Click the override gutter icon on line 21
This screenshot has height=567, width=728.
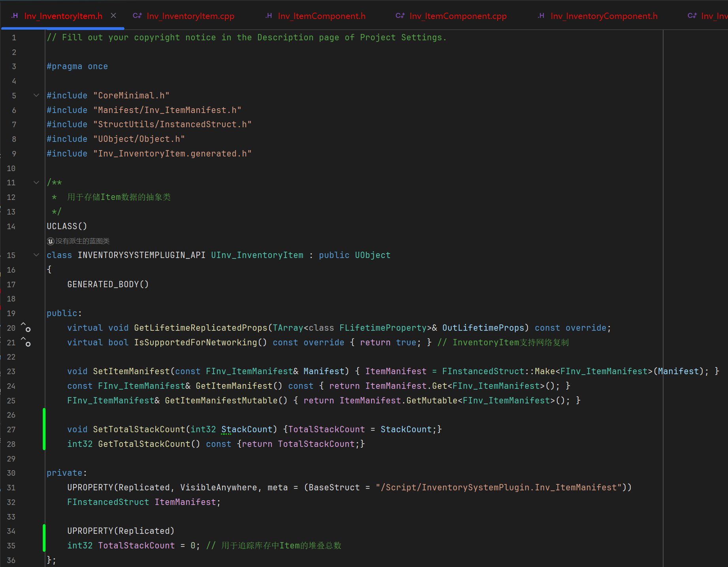pos(26,342)
